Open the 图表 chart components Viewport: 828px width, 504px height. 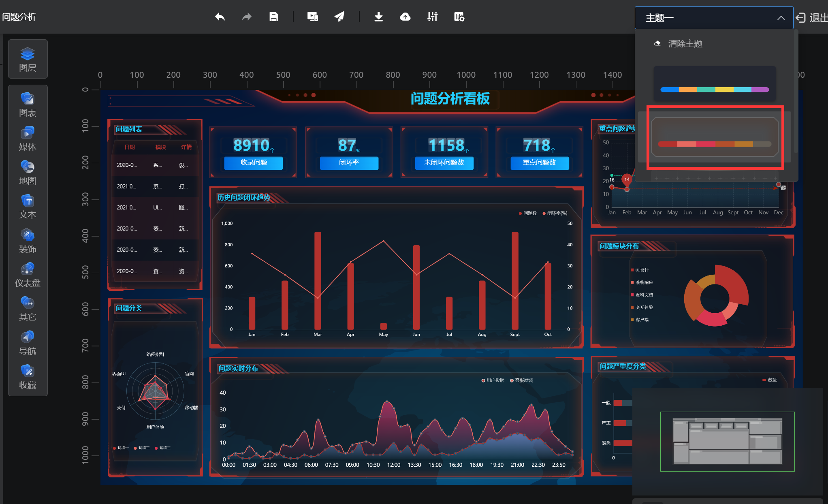[28, 105]
